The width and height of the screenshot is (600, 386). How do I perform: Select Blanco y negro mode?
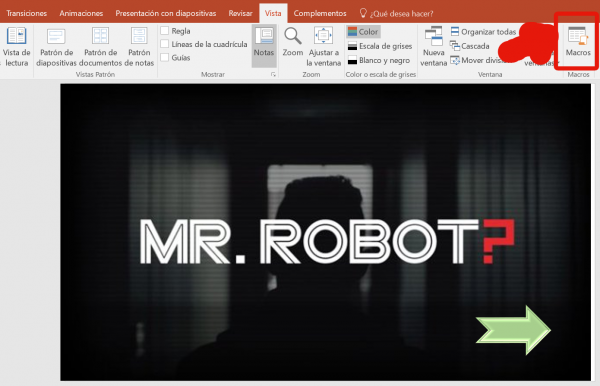coord(379,60)
